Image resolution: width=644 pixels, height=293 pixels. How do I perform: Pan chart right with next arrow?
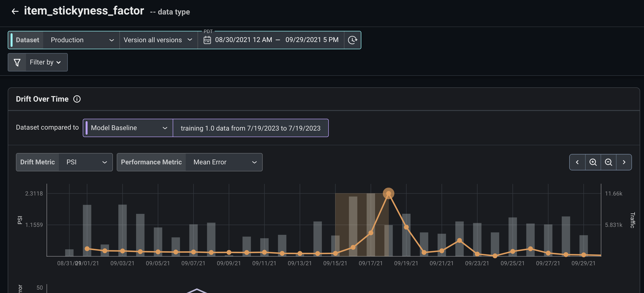click(624, 162)
